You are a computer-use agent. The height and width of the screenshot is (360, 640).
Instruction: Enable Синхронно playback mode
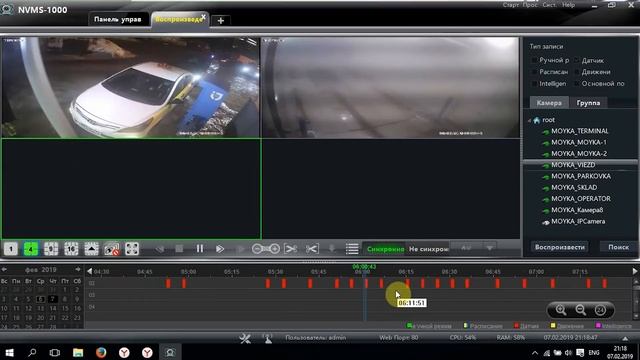coord(385,249)
